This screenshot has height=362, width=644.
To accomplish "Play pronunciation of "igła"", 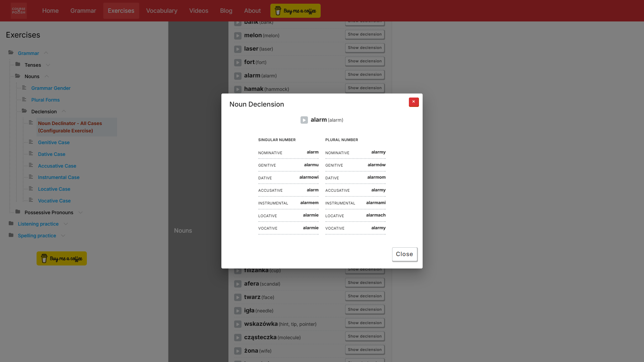I will tap(238, 311).
